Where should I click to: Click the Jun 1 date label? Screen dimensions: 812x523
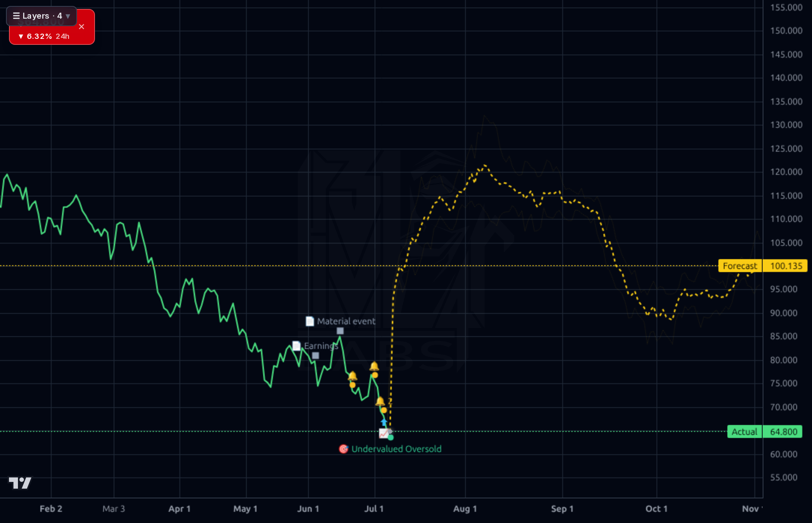(x=308, y=509)
